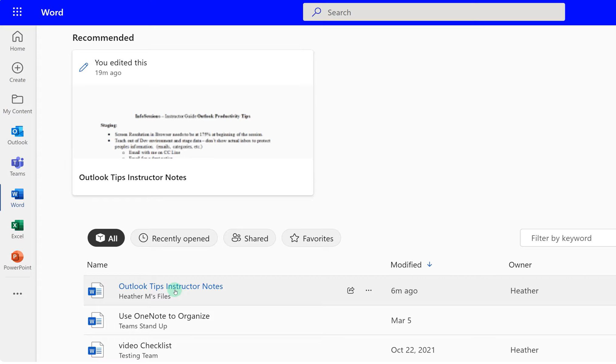Click the Word file icon for video Checklist row
This screenshot has height=364, width=616.
pyautogui.click(x=96, y=349)
